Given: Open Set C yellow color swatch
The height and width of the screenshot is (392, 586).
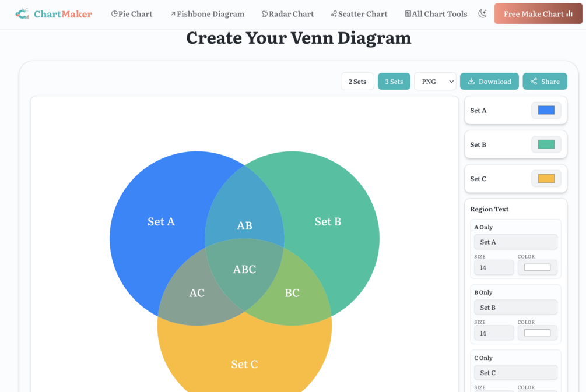Looking at the screenshot, I should click(x=546, y=178).
